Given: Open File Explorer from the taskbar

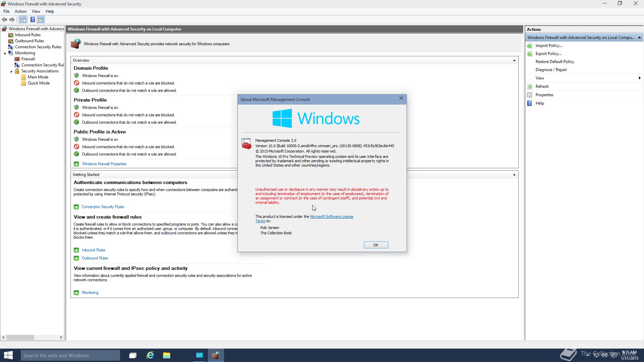Looking at the screenshot, I should coord(167,355).
